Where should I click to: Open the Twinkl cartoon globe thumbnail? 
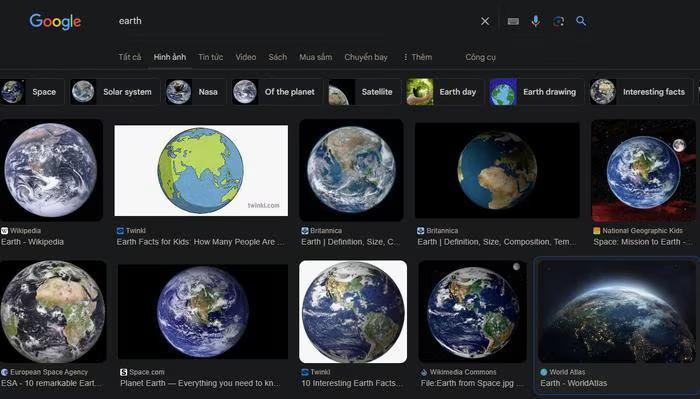pos(201,170)
